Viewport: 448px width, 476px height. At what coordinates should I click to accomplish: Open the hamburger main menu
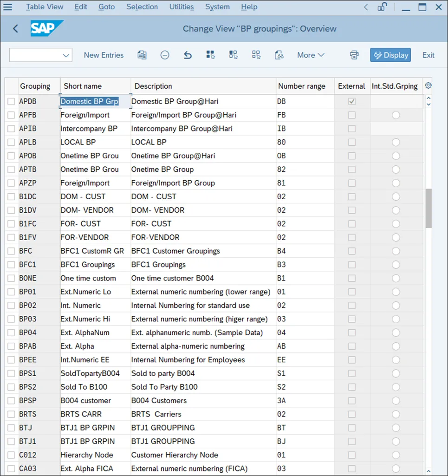[8, 7]
